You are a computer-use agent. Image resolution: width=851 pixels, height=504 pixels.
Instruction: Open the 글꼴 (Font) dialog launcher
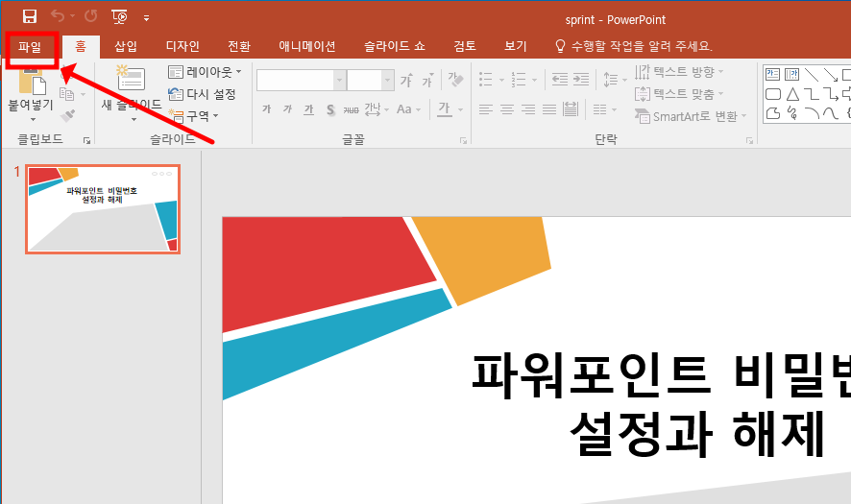pos(463,141)
